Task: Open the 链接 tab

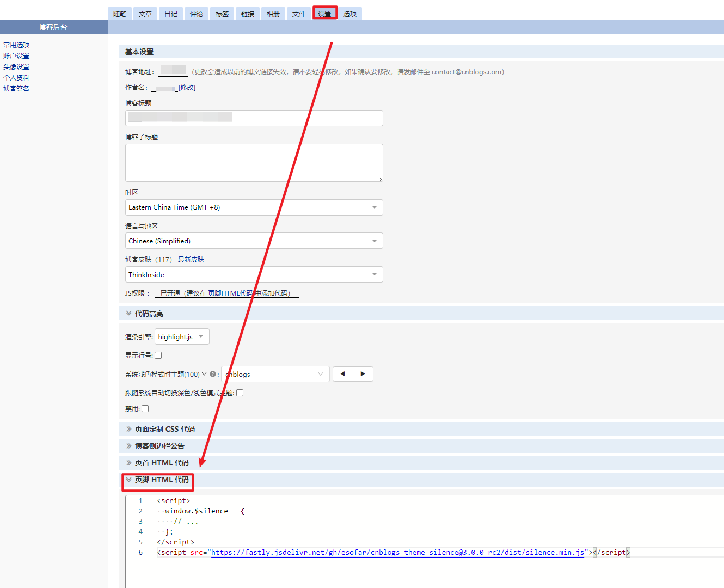Action: tap(248, 14)
